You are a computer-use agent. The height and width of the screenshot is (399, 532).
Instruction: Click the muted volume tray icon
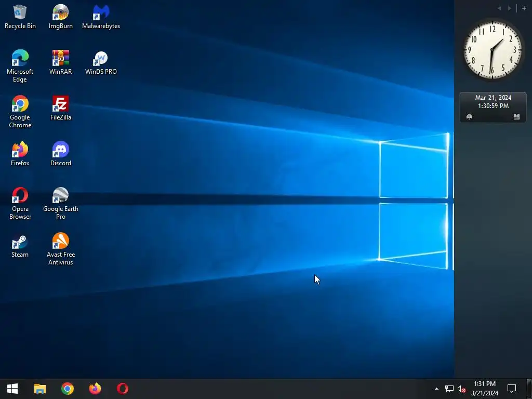[461, 389]
